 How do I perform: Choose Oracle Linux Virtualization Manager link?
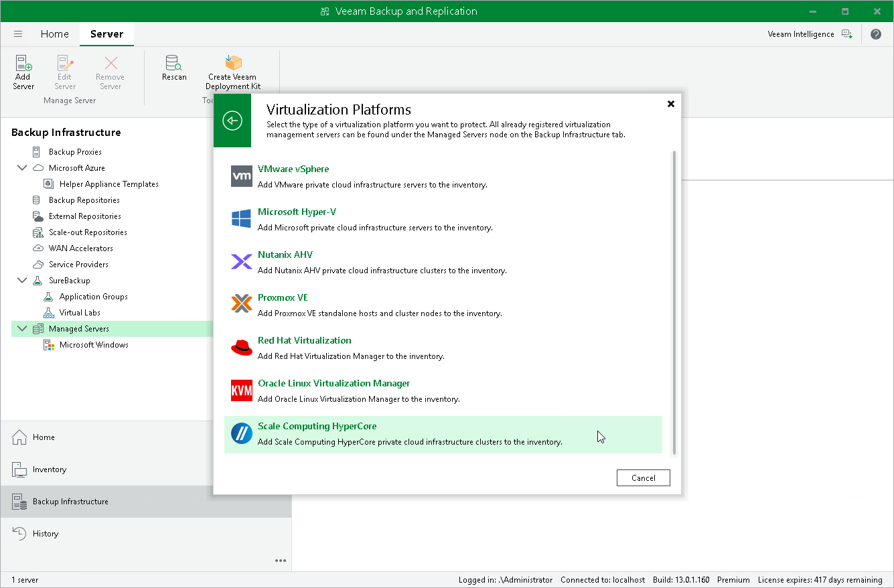tap(334, 384)
